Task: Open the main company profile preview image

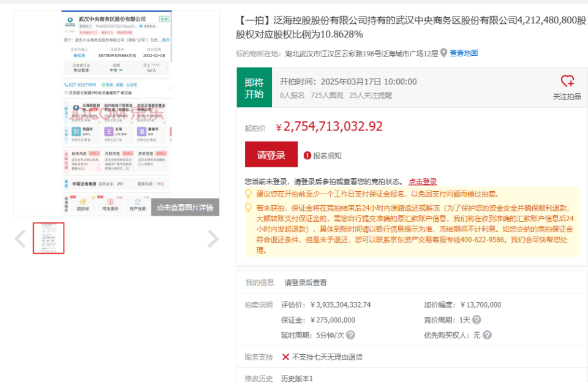Action: pos(116,113)
